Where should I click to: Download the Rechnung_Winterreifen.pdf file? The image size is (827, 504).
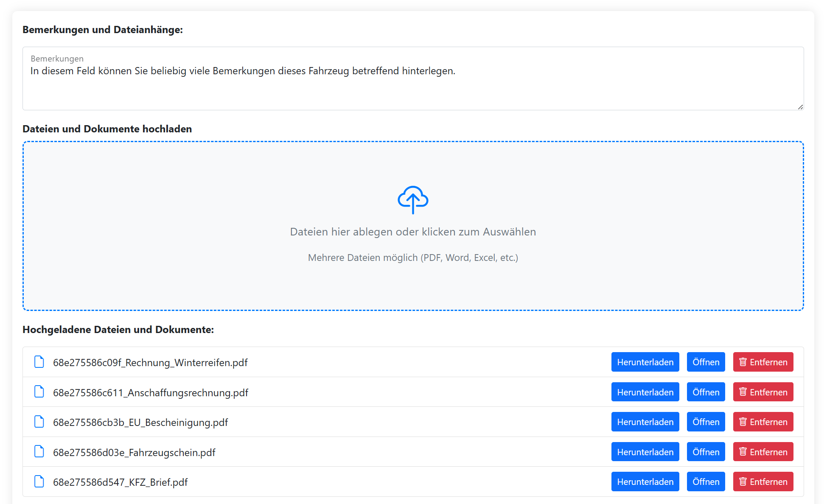645,362
